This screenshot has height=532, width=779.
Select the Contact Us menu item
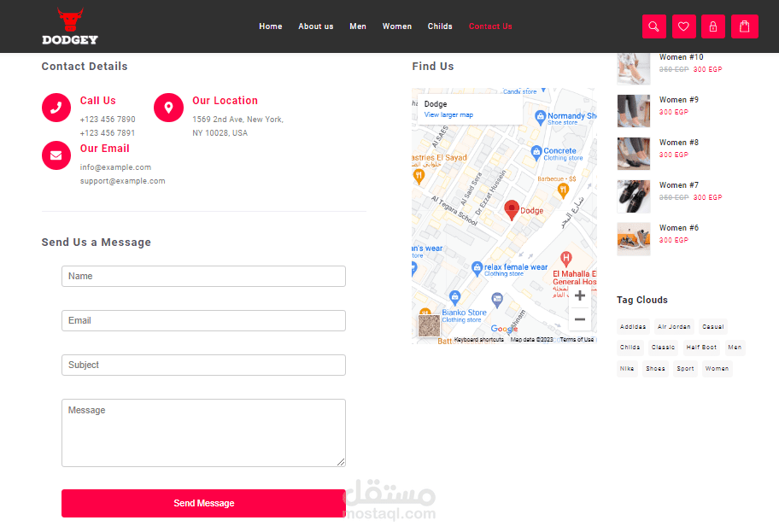[x=490, y=26]
